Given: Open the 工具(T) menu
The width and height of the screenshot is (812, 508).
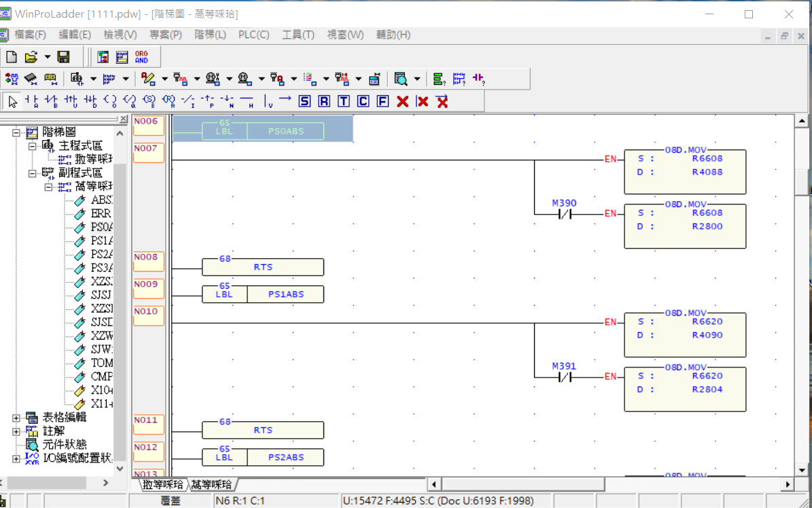Looking at the screenshot, I should point(298,35).
